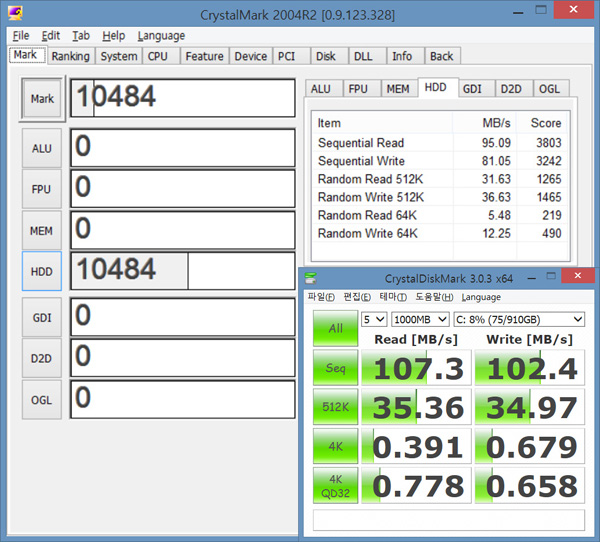Open the 파일(F) menu in CrystalDiskMark
This screenshot has height=542, width=600.
(x=321, y=297)
